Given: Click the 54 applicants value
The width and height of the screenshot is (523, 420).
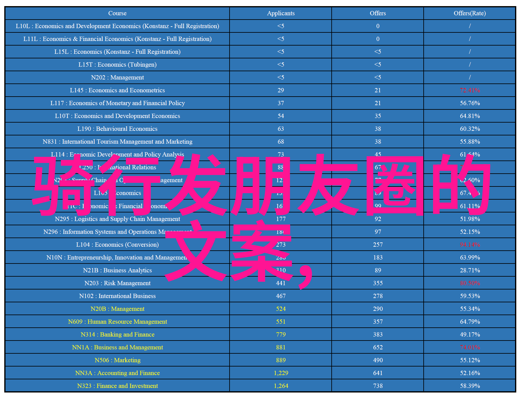Looking at the screenshot, I should pos(281,116).
